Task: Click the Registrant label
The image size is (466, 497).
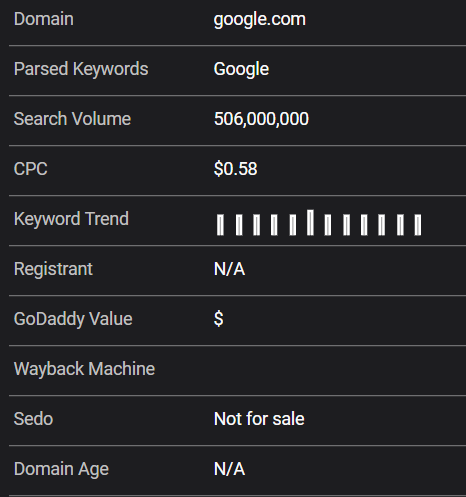Action: [x=53, y=269]
